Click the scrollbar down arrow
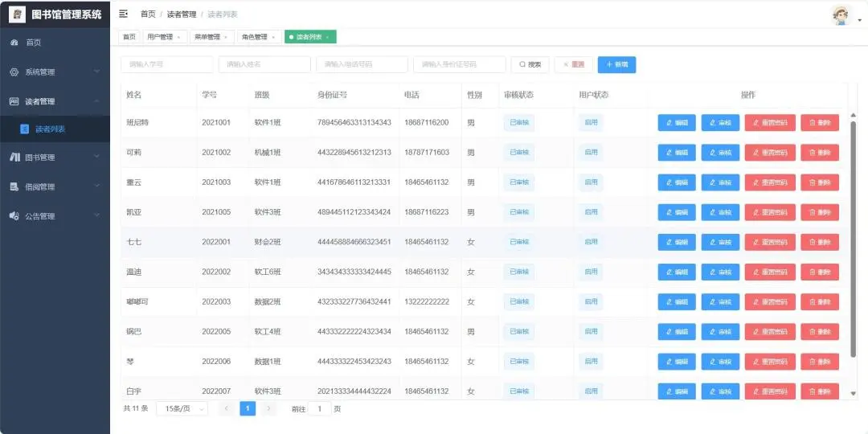868x434 pixels. coord(853,394)
